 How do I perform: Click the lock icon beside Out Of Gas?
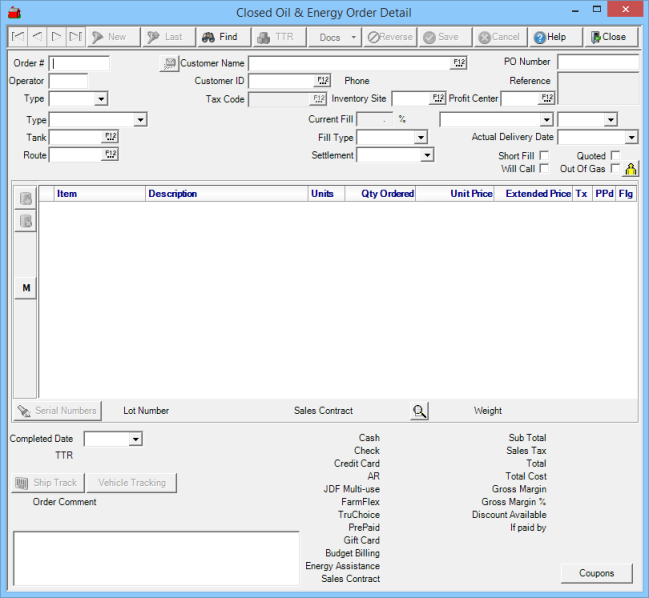(x=631, y=169)
